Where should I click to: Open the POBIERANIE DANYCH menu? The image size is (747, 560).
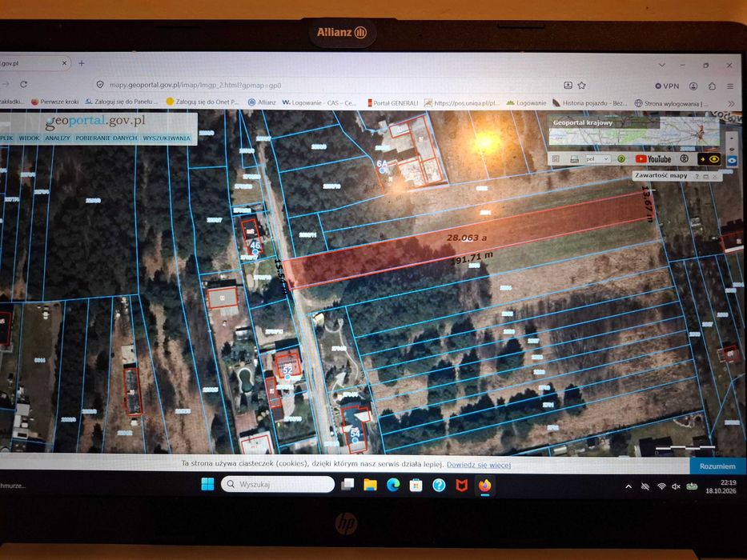pos(106,138)
